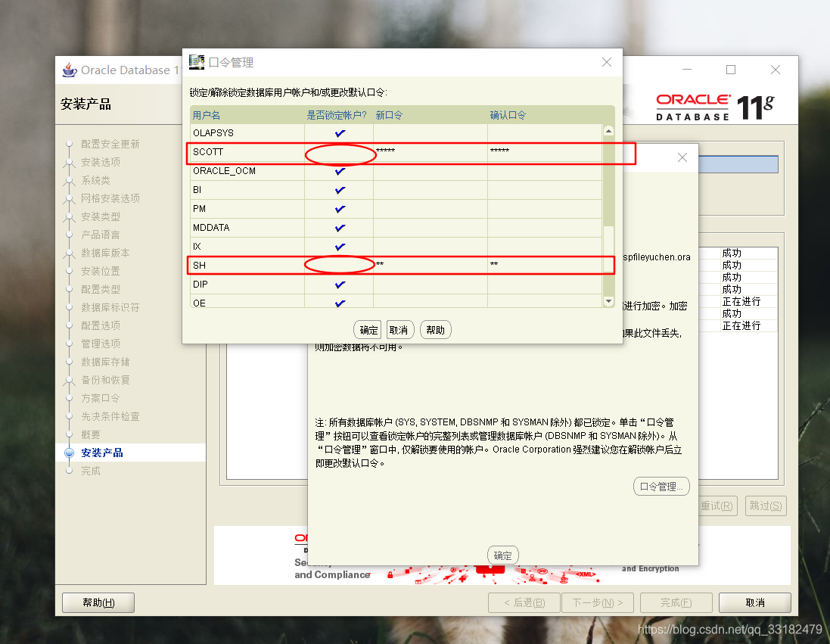Viewport: 830px width, 644px height.
Task: Toggle lock checkmark for ORACLE_OCM account
Action: (340, 171)
